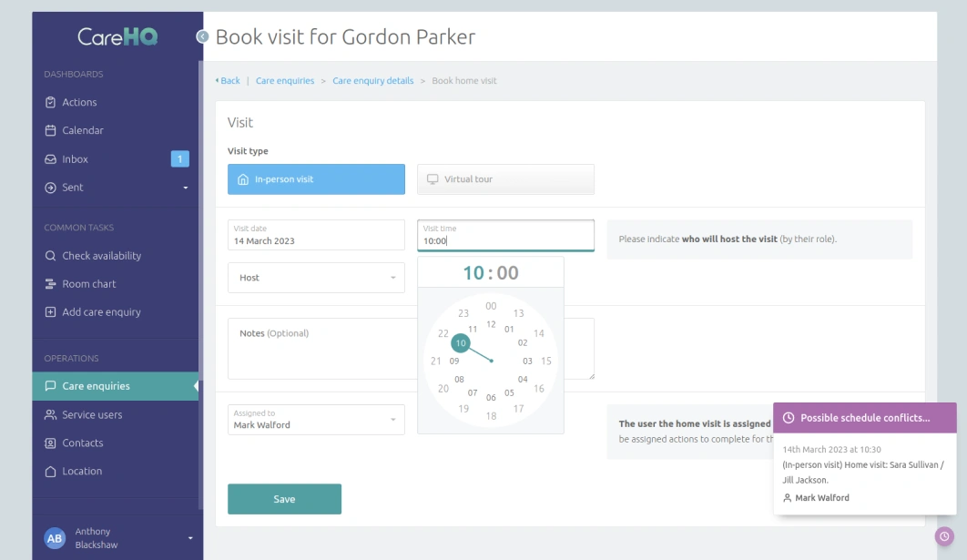Click selected hour 10 on clock

pyautogui.click(x=460, y=343)
